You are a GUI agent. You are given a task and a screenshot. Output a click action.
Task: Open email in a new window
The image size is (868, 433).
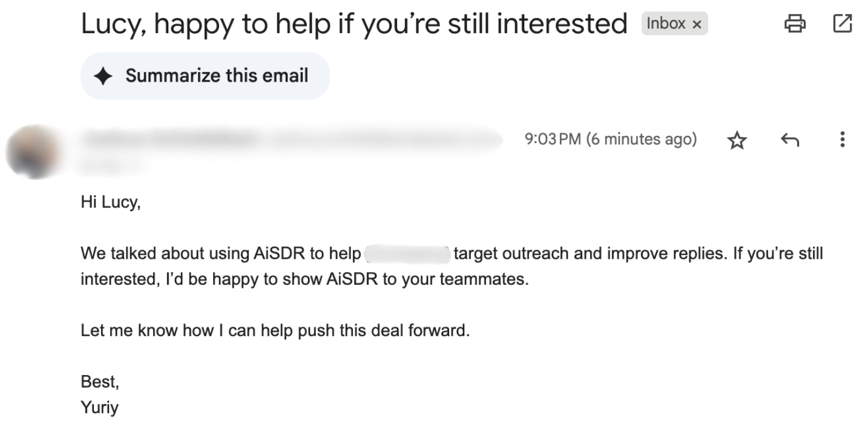pyautogui.click(x=842, y=24)
